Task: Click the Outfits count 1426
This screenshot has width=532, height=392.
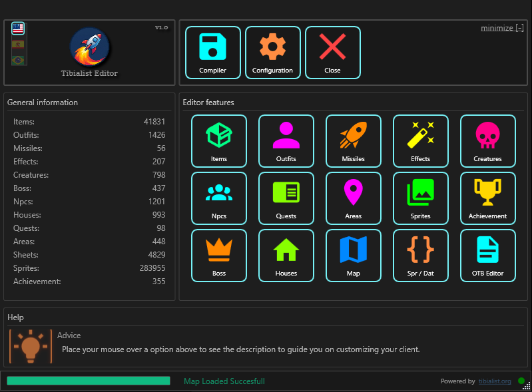Action: pos(156,135)
